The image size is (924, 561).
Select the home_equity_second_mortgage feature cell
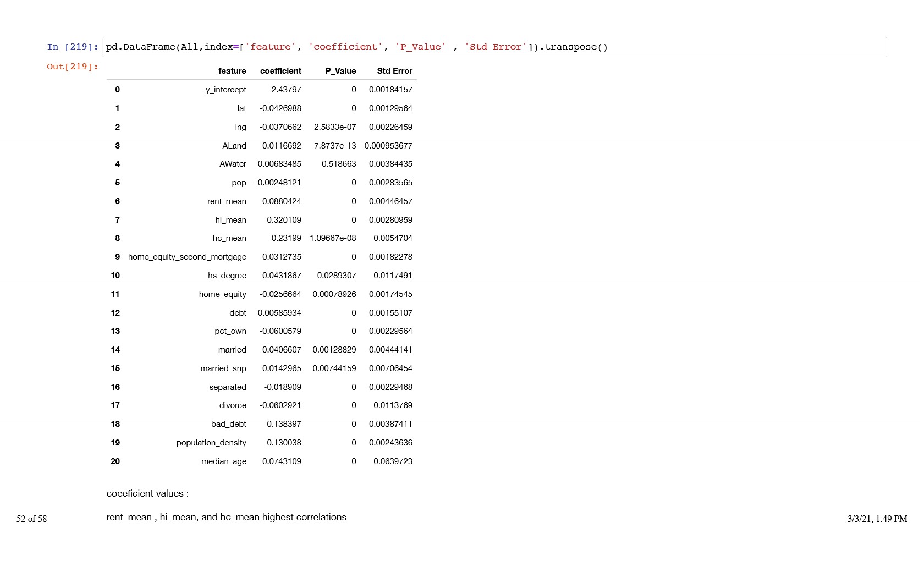(187, 257)
